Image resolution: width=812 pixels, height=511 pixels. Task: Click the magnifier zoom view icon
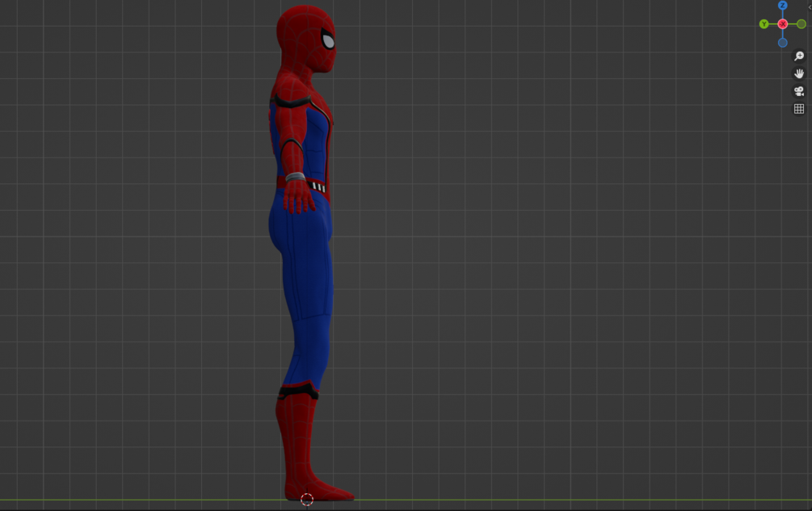[799, 56]
